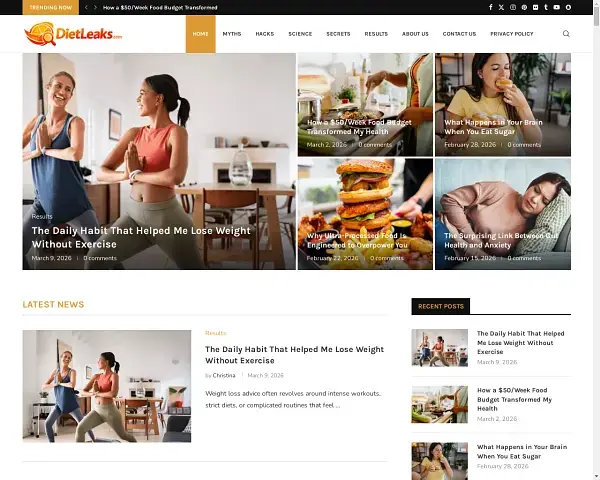Viewport: 600px width, 480px height.
Task: Go to the Myths menu item
Action: [232, 34]
